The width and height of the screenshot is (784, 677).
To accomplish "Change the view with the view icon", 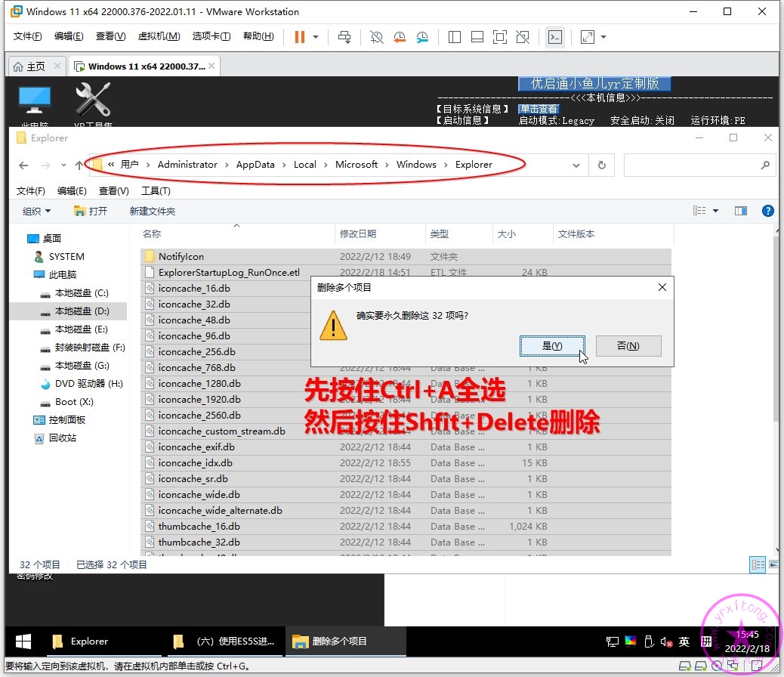I will (x=699, y=211).
